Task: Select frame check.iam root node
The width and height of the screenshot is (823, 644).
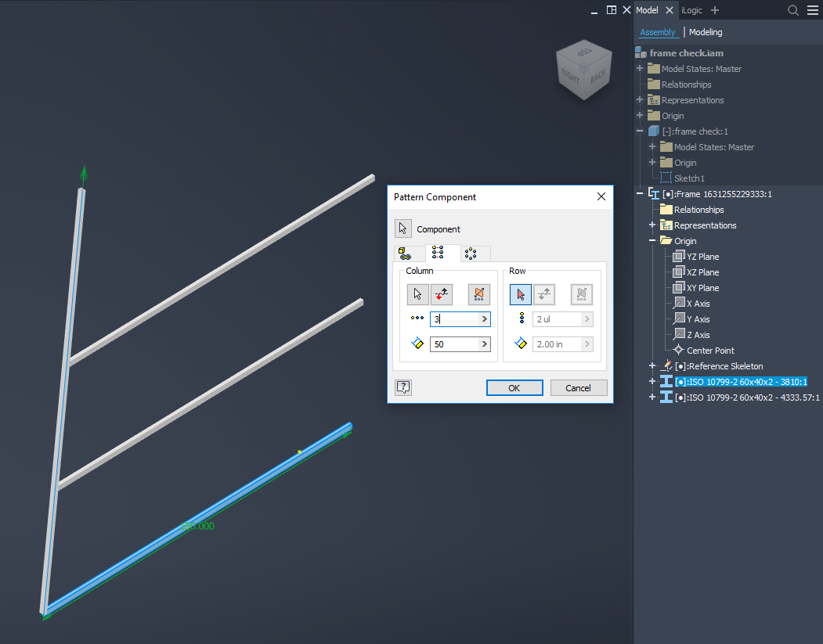Action: pos(686,53)
